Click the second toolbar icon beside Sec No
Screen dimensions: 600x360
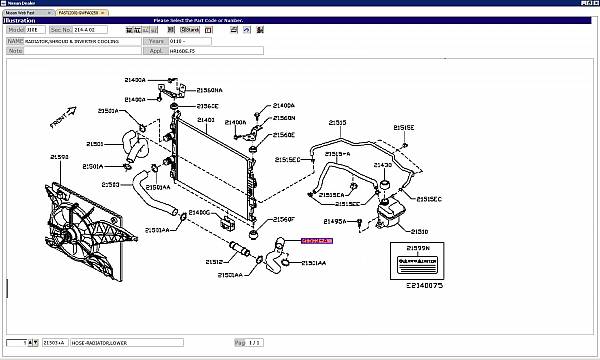click(x=137, y=29)
